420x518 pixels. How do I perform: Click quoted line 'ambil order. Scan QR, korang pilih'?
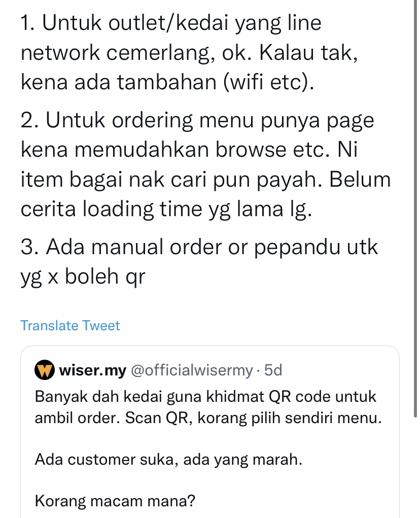[x=208, y=418]
